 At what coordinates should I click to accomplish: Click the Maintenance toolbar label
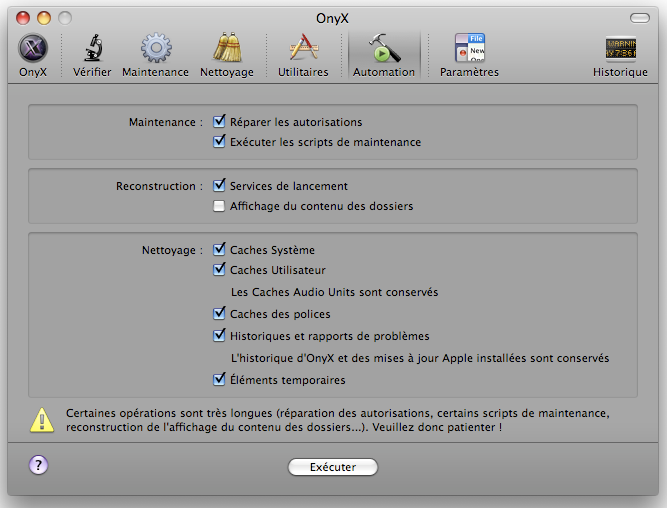pos(156,72)
